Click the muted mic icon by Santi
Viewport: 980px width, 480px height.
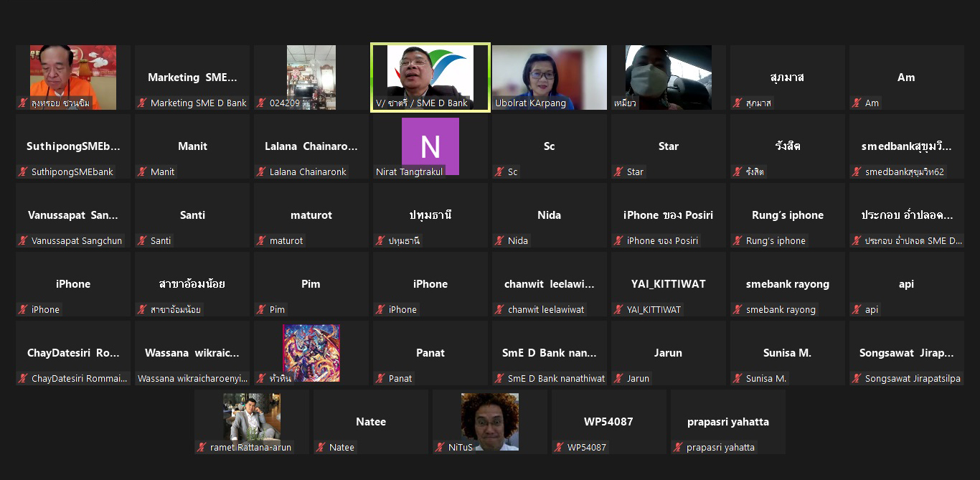point(142,241)
